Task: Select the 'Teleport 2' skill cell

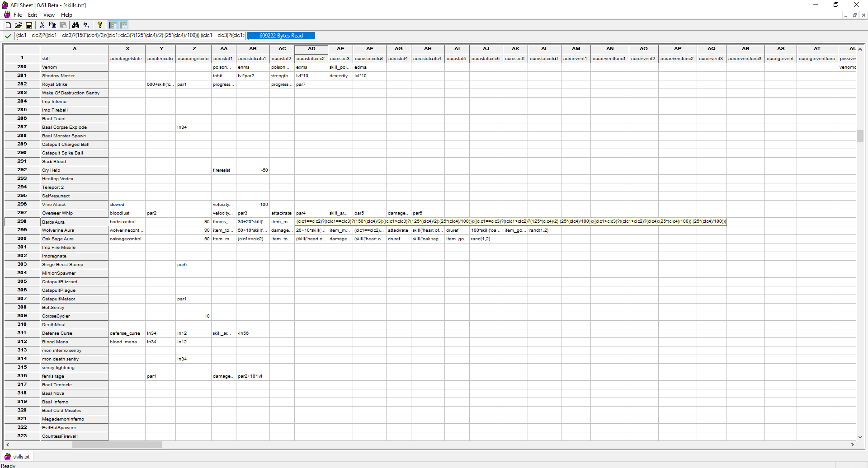Action: coord(74,187)
